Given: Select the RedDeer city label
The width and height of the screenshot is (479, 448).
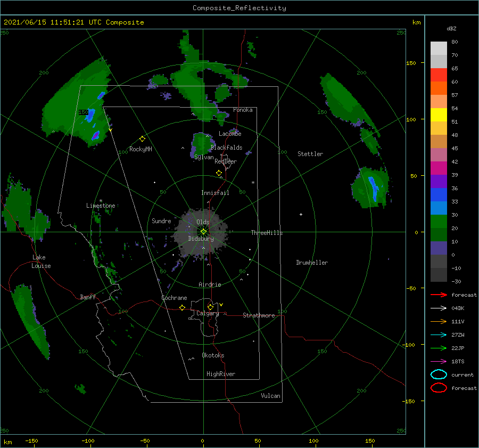Looking at the screenshot, I should (226, 161).
